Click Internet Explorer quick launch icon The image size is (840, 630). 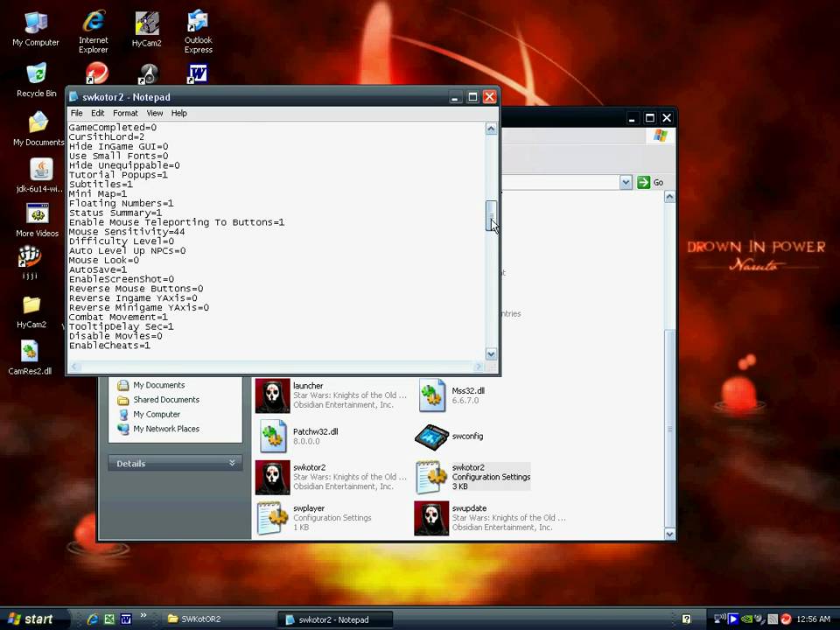click(93, 619)
